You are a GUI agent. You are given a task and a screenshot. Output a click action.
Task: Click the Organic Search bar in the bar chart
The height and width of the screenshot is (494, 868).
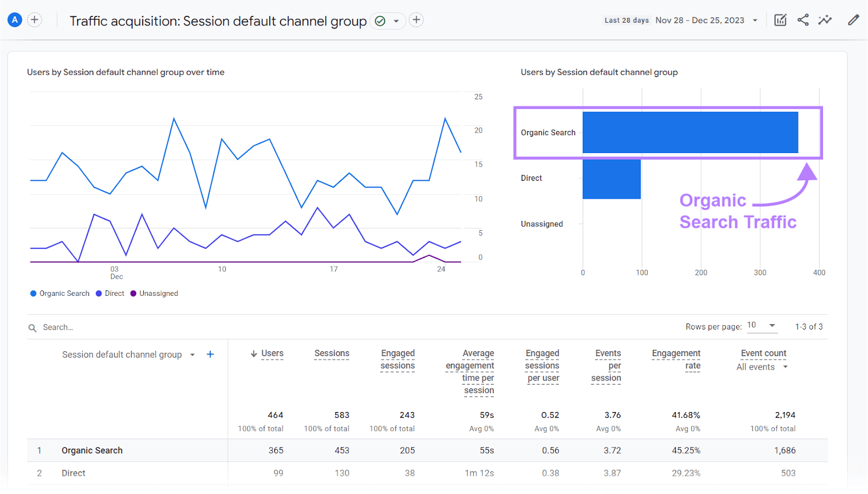(x=690, y=132)
